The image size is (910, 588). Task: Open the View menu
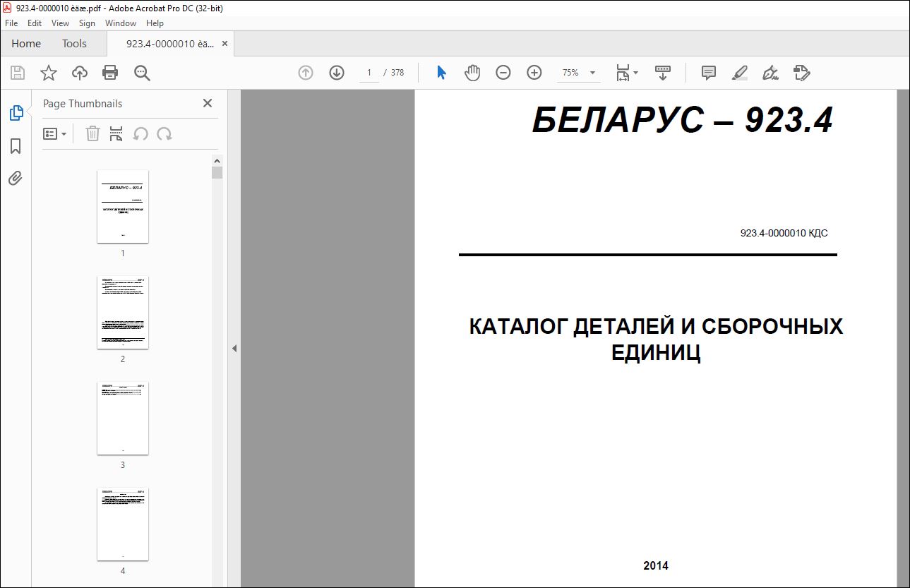coord(60,23)
